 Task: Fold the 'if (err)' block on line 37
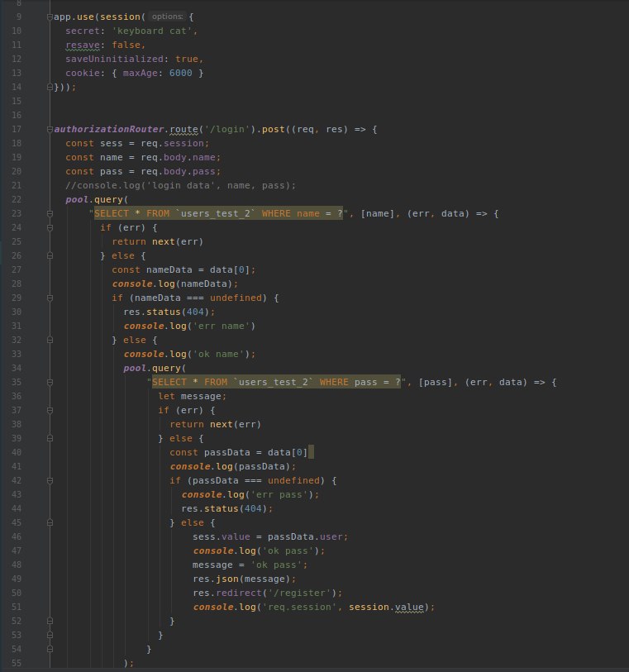tap(50, 410)
